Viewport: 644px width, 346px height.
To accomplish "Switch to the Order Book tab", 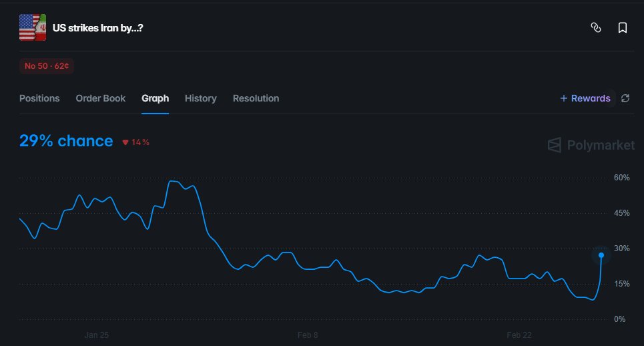I will tap(101, 98).
